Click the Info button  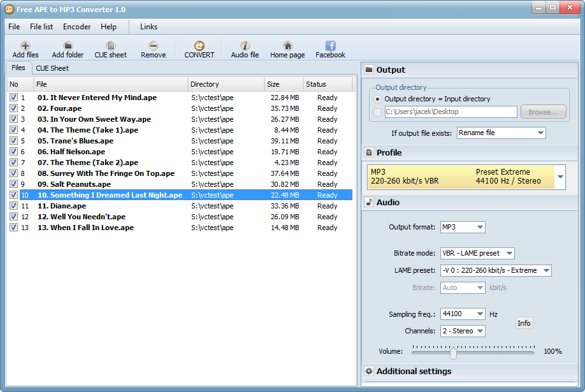tap(524, 323)
